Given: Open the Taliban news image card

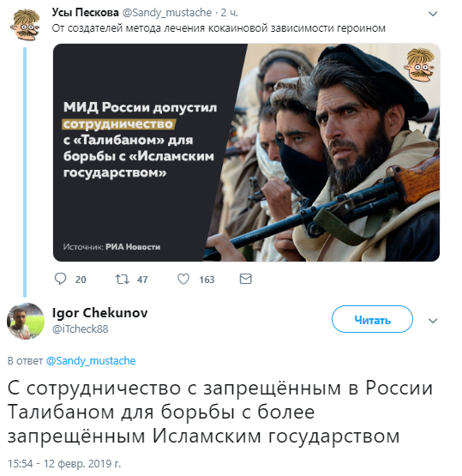Looking at the screenshot, I should pos(246,153).
